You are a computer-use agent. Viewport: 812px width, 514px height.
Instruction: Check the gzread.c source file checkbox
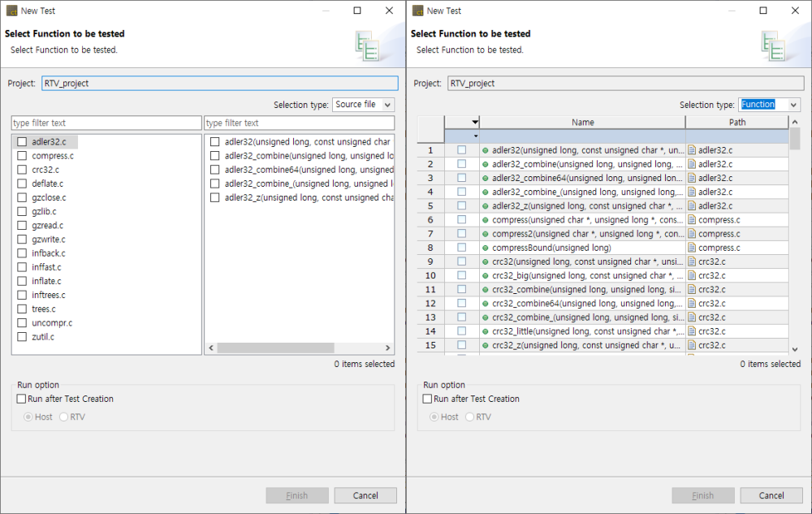tap(22, 226)
